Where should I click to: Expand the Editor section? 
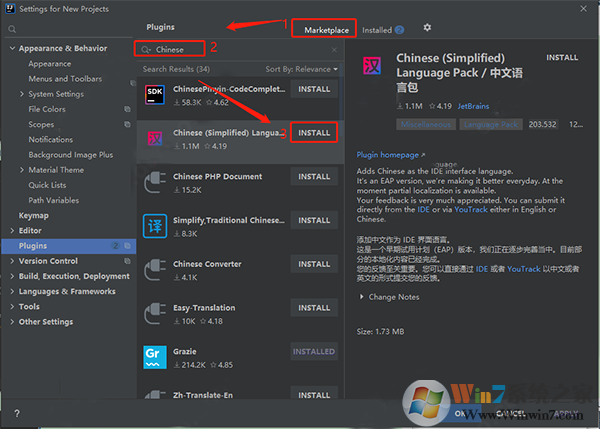[12, 230]
